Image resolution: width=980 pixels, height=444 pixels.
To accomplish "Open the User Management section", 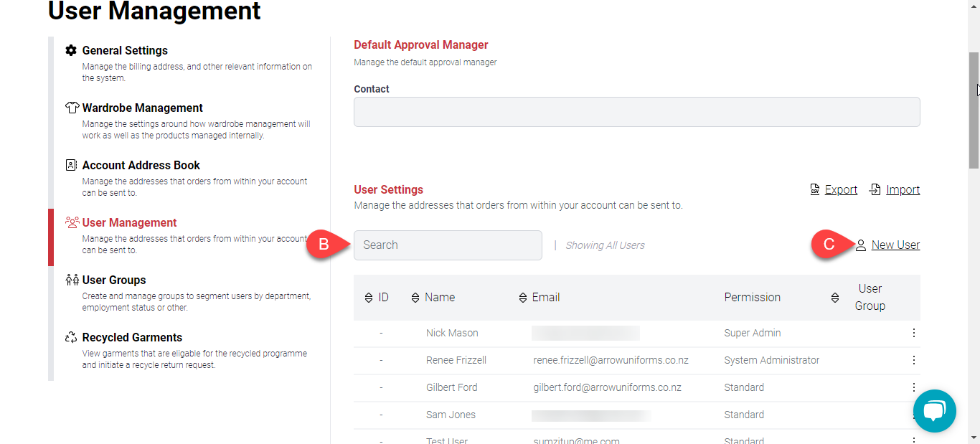I will coord(130,222).
